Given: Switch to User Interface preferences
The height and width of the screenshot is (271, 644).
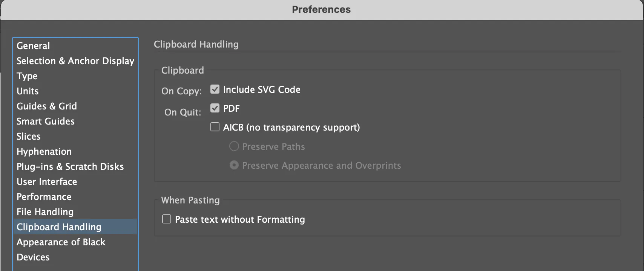Looking at the screenshot, I should (47, 182).
